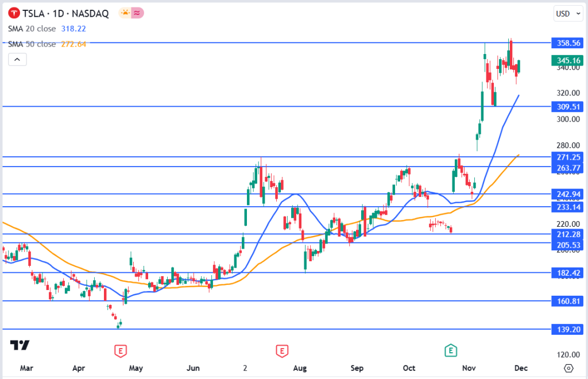Select the SMA 50 close indicator label
588x379 pixels.
coord(32,44)
